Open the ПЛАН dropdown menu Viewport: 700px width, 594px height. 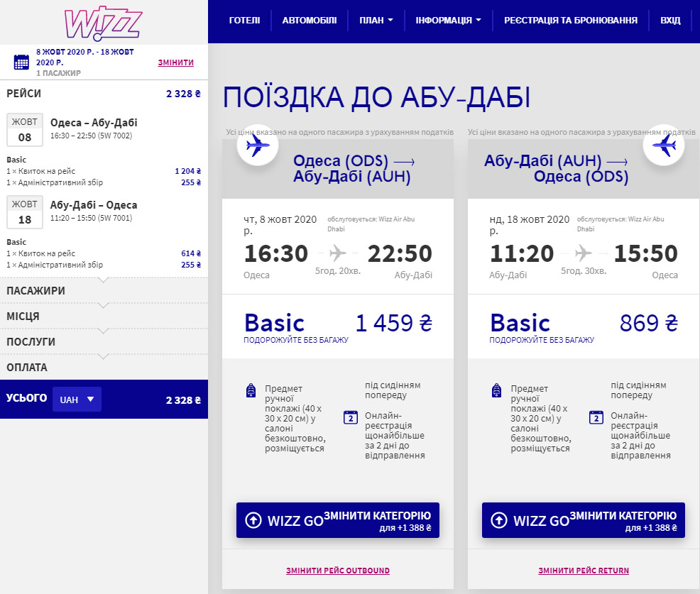pyautogui.click(x=376, y=20)
